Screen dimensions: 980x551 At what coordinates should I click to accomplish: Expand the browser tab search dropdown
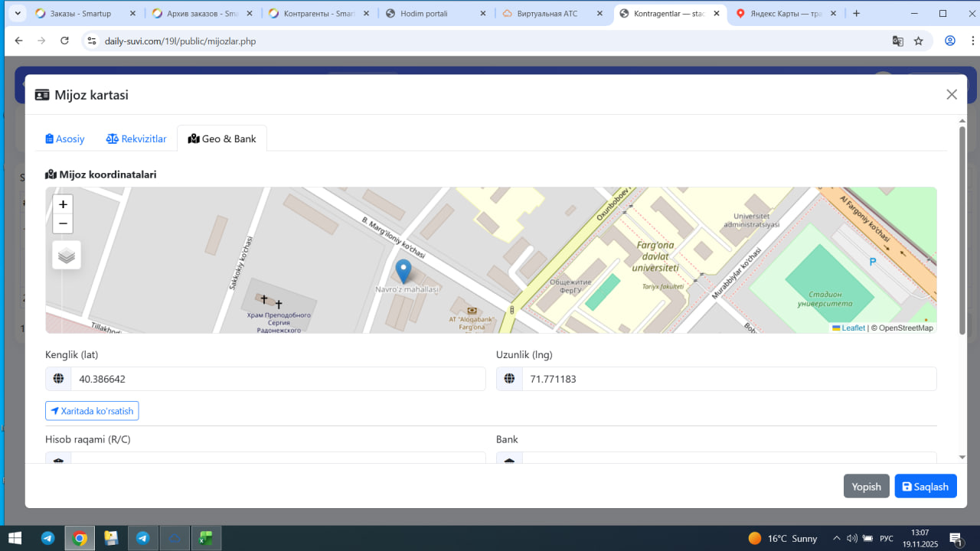(17, 13)
